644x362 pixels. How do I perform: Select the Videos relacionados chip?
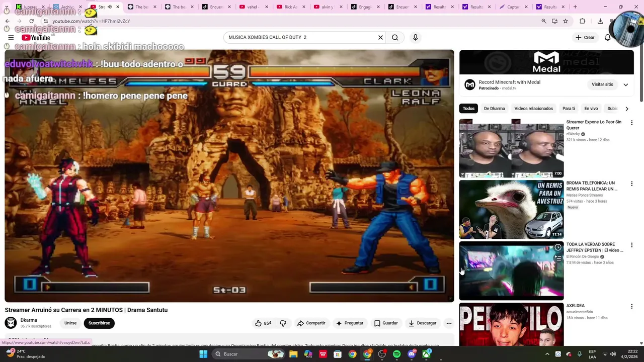(533, 109)
